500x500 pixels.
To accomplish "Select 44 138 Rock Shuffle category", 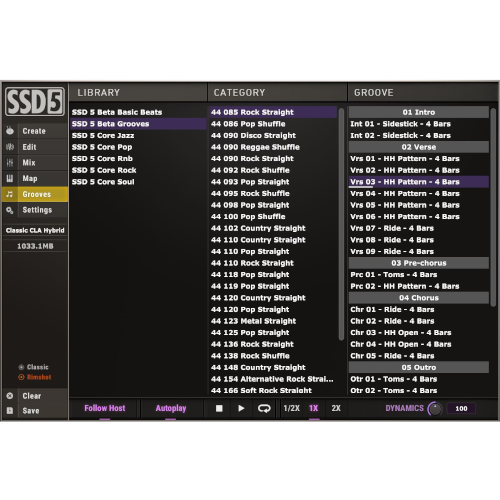I will tap(273, 356).
